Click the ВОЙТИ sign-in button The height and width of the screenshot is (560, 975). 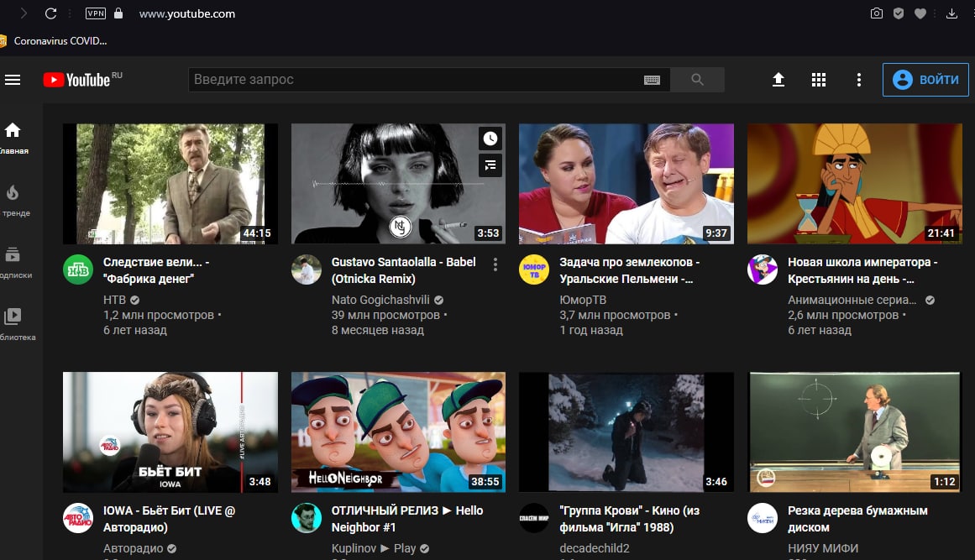(x=925, y=80)
